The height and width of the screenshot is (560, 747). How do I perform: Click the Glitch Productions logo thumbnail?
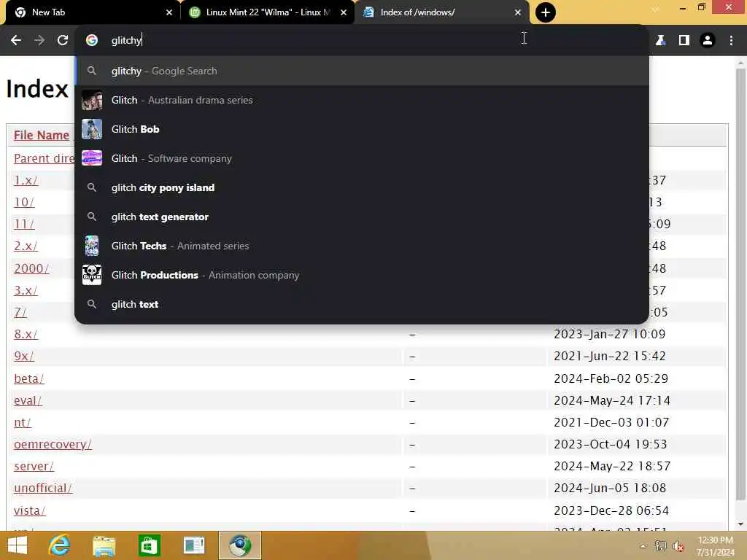tap(92, 275)
